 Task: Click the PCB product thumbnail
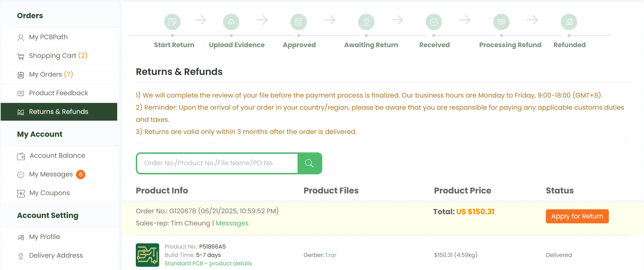(x=147, y=255)
